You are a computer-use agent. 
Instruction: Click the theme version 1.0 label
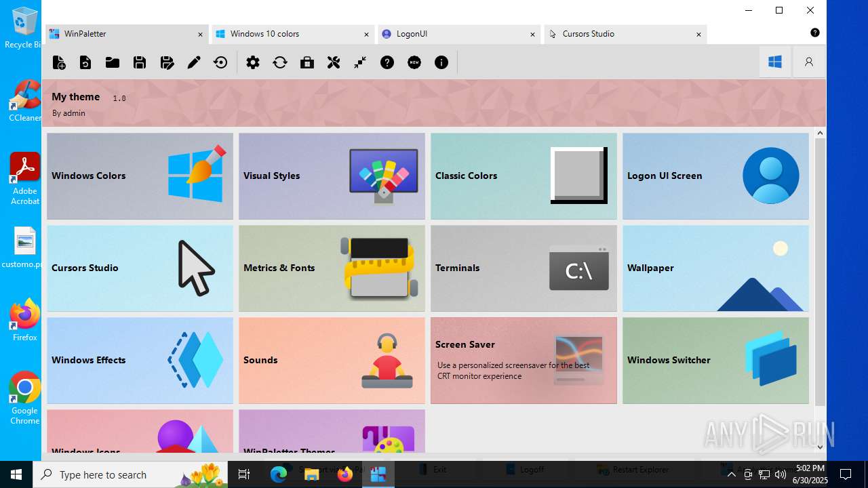(x=119, y=98)
